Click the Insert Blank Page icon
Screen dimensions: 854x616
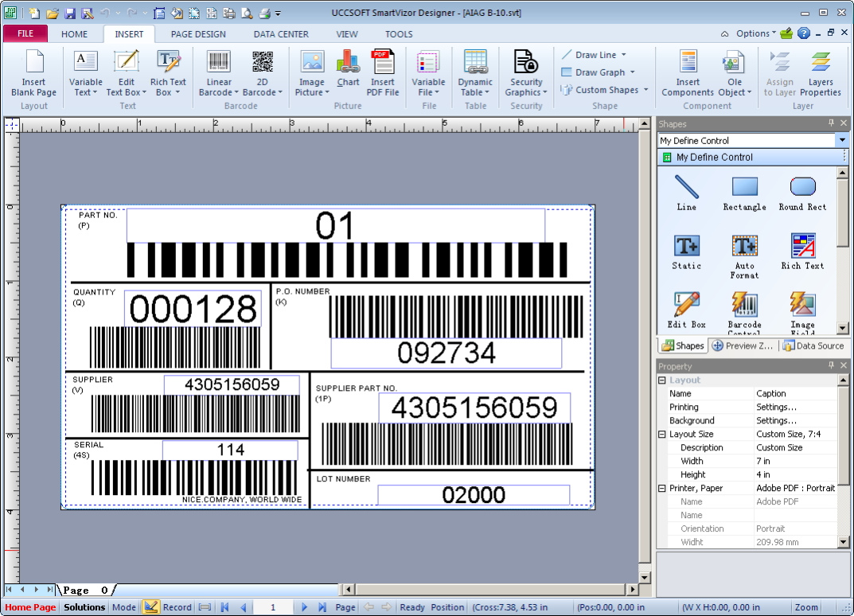[x=34, y=63]
